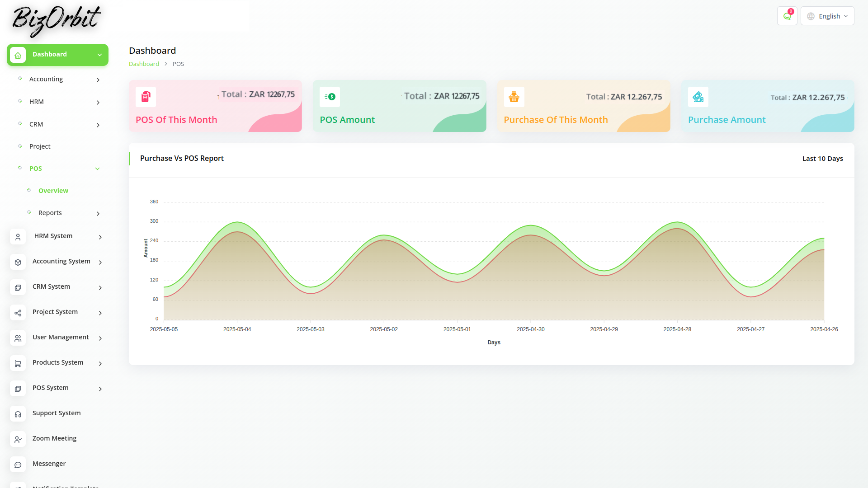Open Products System cart icon
The image size is (868, 488).
tap(18, 363)
